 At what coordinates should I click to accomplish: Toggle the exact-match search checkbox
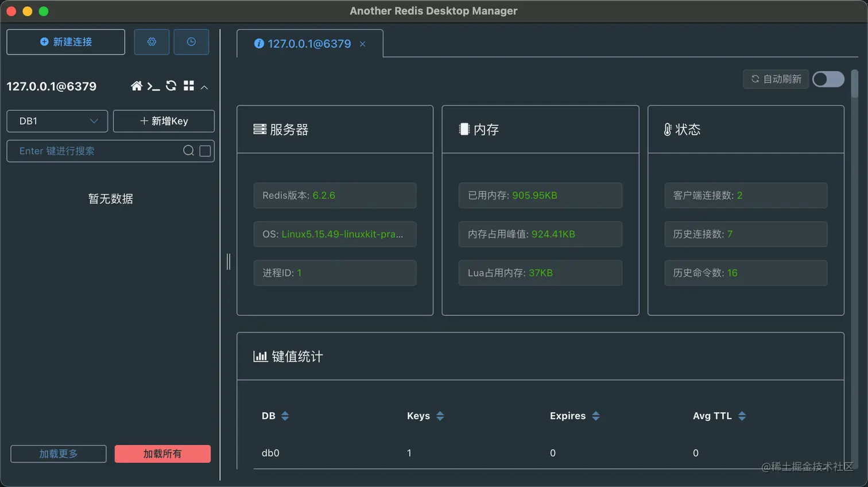point(205,151)
